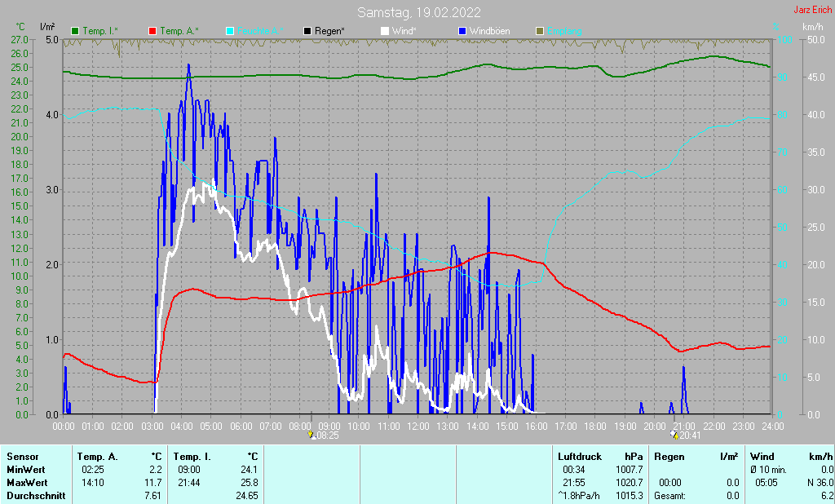
Task: Click the red 'Jarz Erich' author text
Action: click(813, 10)
